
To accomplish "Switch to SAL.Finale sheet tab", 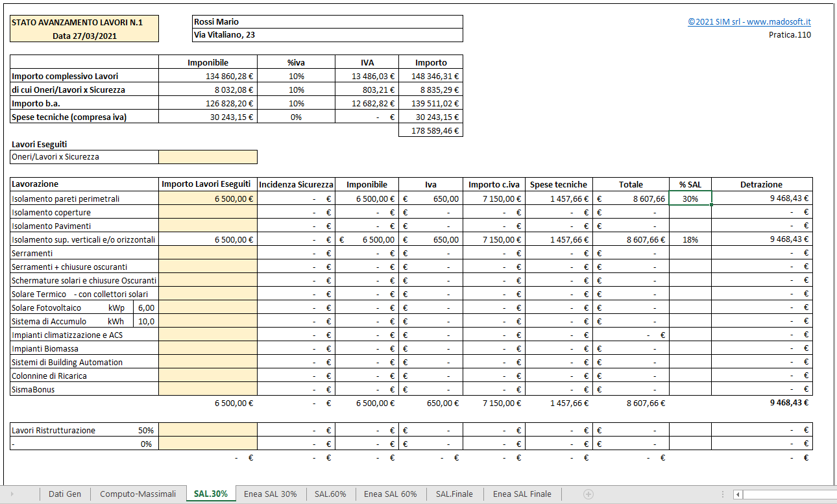I will (x=454, y=494).
